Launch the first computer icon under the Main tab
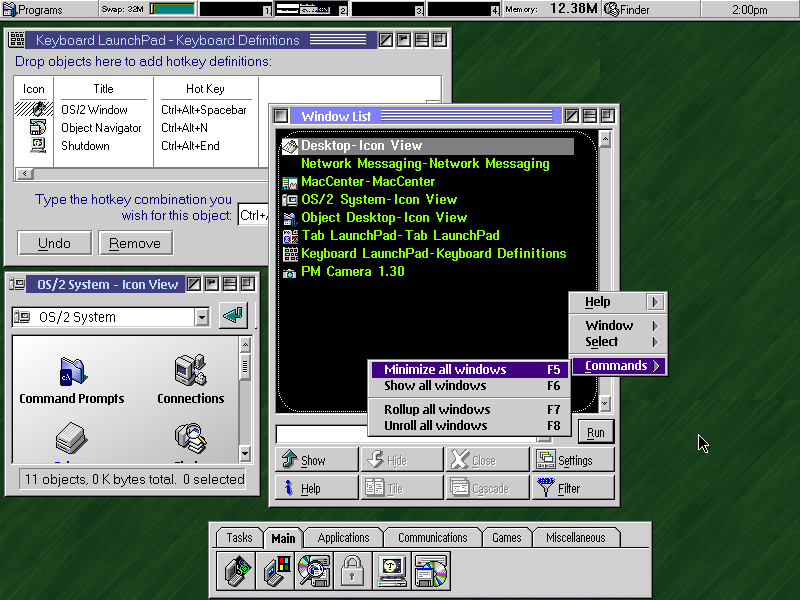 (x=236, y=571)
